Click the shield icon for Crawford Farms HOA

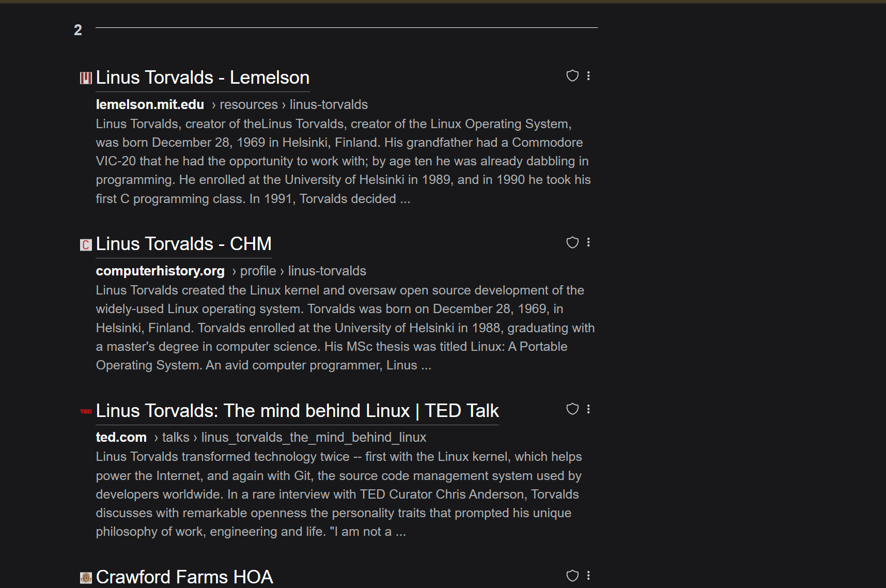(x=572, y=576)
